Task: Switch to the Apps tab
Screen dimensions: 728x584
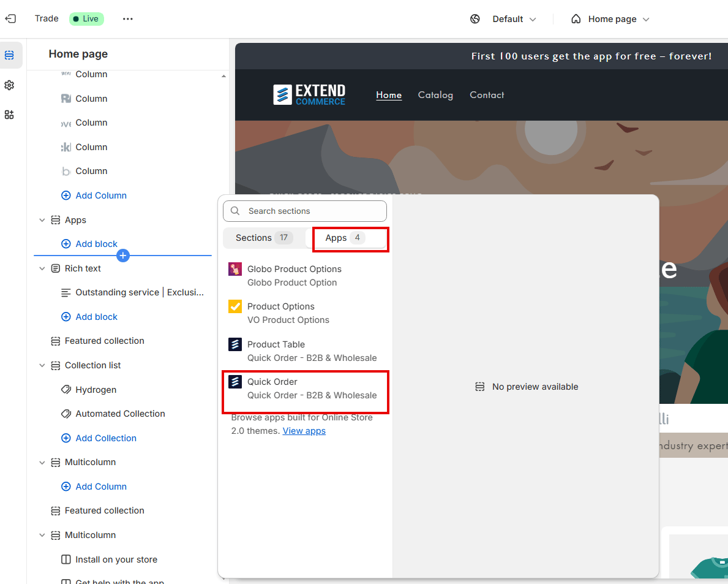Action: pyautogui.click(x=346, y=238)
